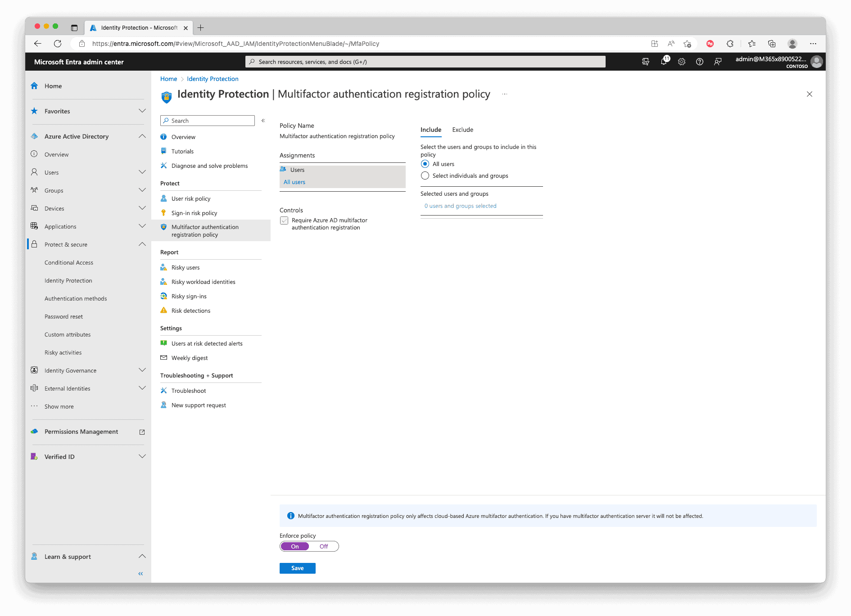The image size is (851, 616).
Task: Click the browser refresh icon
Action: coord(58,44)
